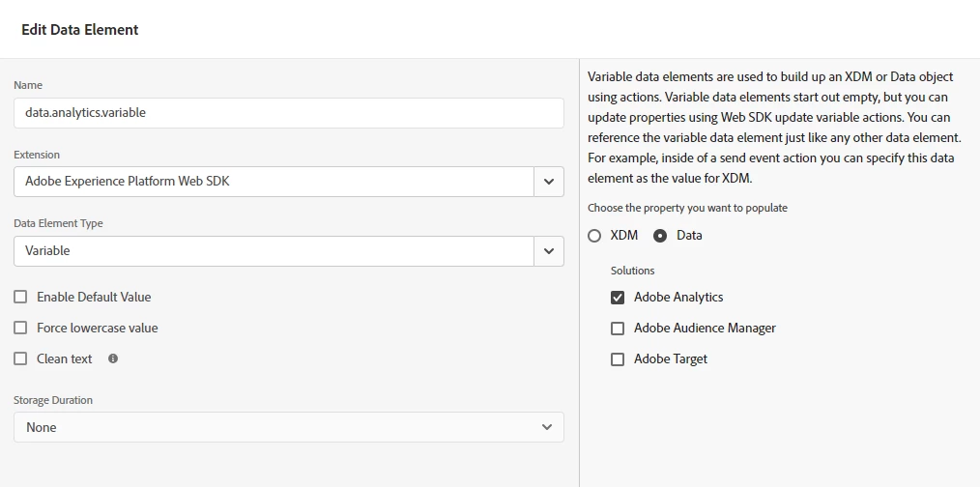The image size is (980, 487).
Task: Click the Edit Data Element heading
Action: tap(80, 30)
